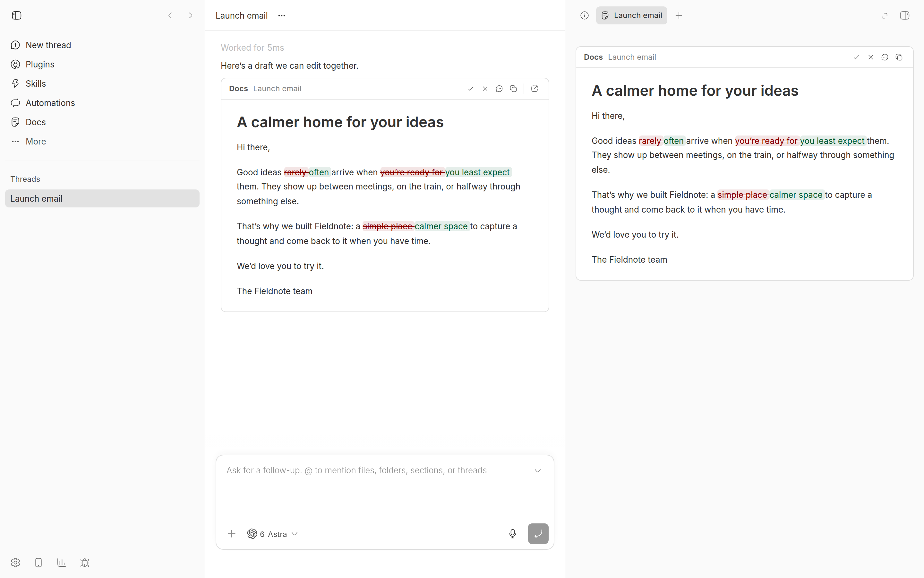924x578 pixels.
Task: Click the 'Worked for 5ms' status text
Action: coord(252,48)
